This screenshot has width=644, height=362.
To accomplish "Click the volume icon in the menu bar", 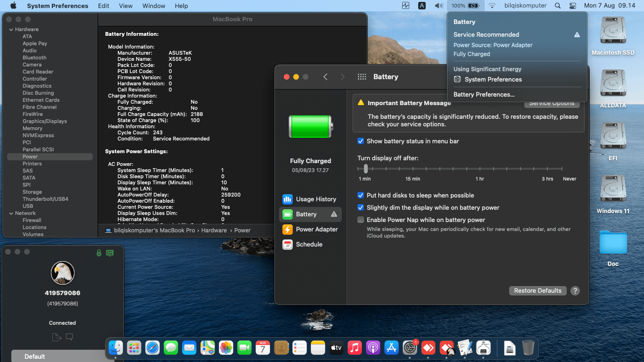I will tap(439, 6).
